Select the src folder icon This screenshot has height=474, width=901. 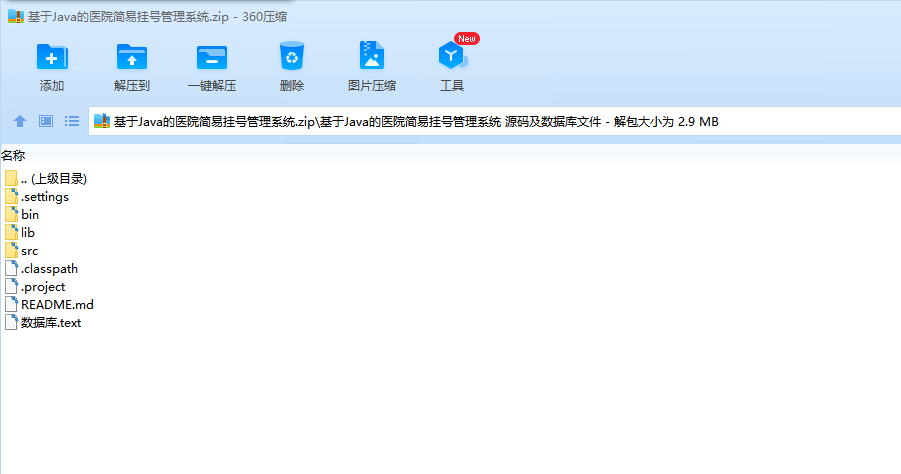11,251
